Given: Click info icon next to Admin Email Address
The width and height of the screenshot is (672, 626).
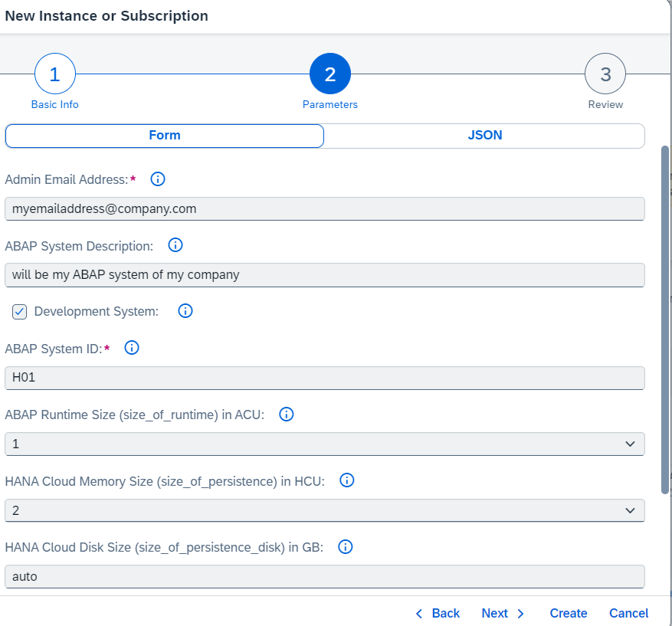Looking at the screenshot, I should pos(158,179).
